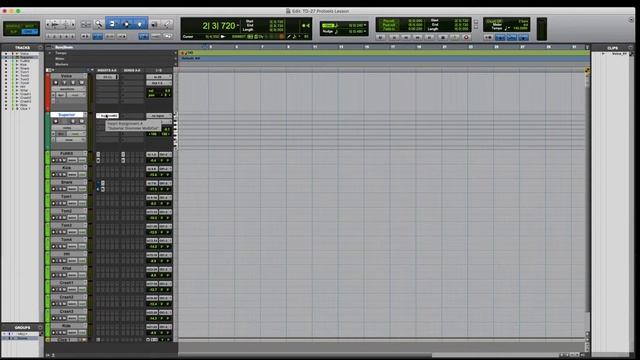Open the Grid value dropdown

click(x=365, y=25)
